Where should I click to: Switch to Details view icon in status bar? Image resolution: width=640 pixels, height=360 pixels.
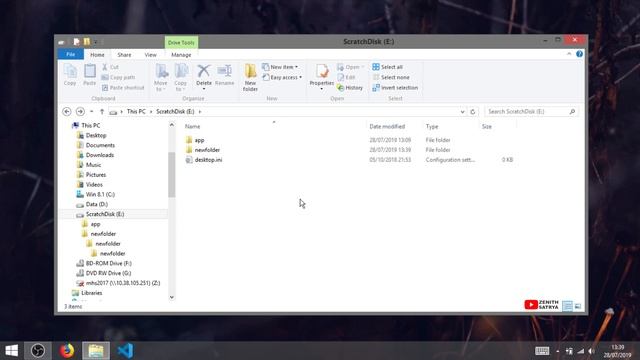[x=567, y=306]
